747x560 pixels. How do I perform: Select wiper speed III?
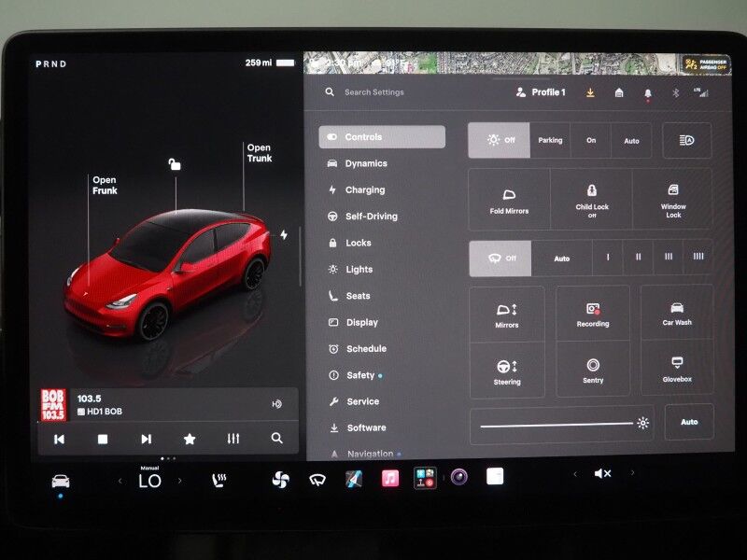(669, 258)
